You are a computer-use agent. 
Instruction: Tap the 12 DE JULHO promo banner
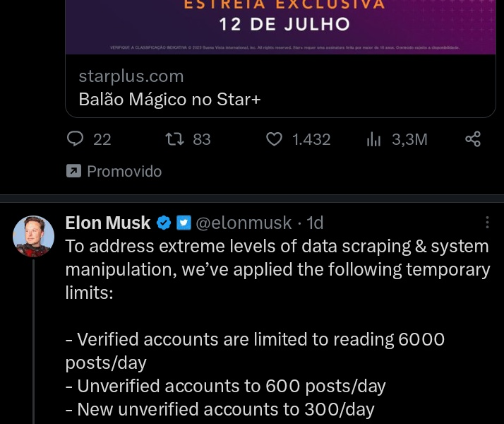pyautogui.click(x=284, y=25)
